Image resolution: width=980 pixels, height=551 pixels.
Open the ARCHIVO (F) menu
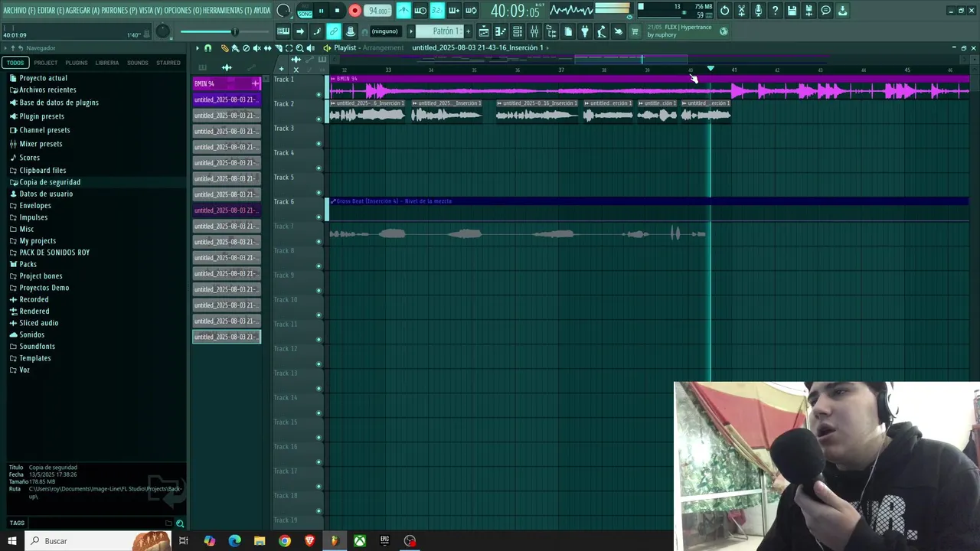pos(19,11)
